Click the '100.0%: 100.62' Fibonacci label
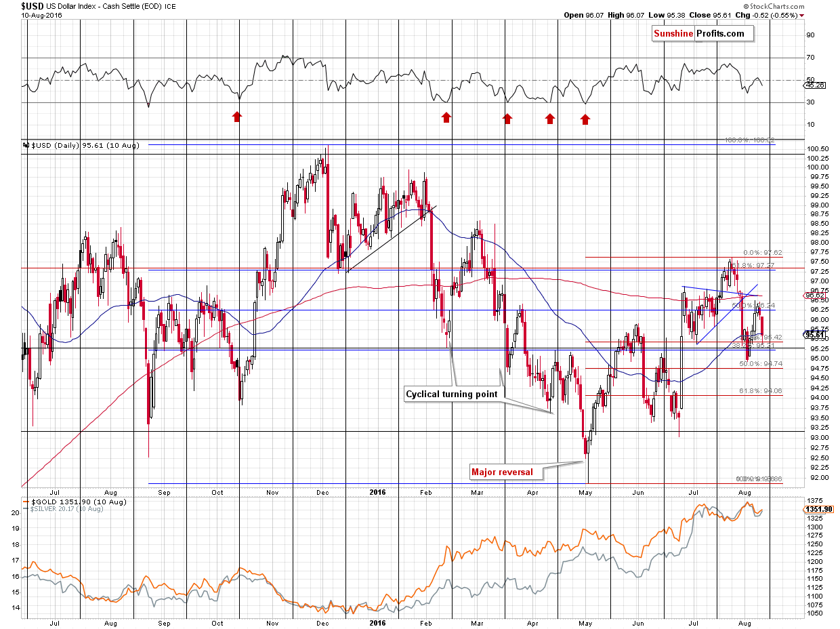 750,140
